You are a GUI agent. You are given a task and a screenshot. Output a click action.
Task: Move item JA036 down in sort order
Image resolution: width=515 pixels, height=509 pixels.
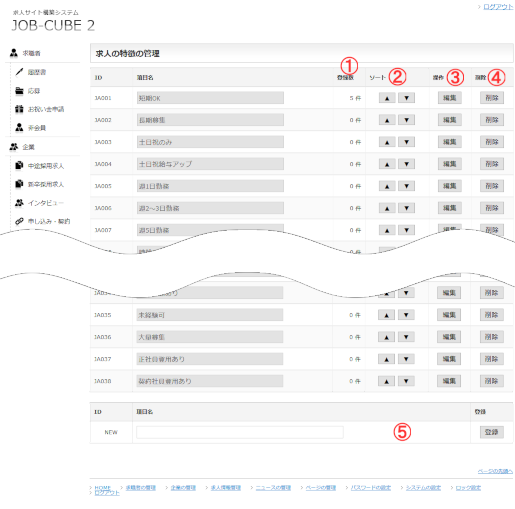[406, 337]
